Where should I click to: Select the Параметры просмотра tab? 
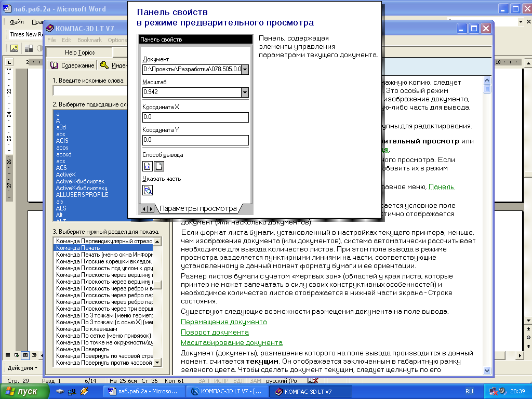coord(198,208)
